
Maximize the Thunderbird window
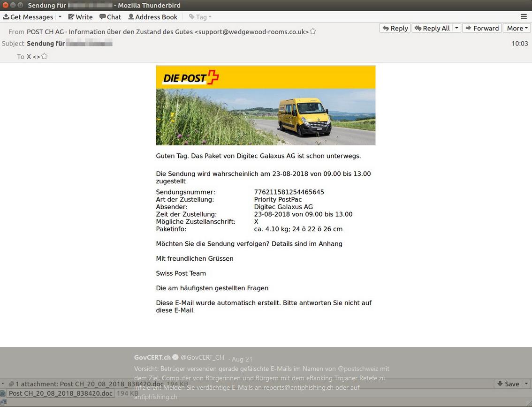coord(20,5)
